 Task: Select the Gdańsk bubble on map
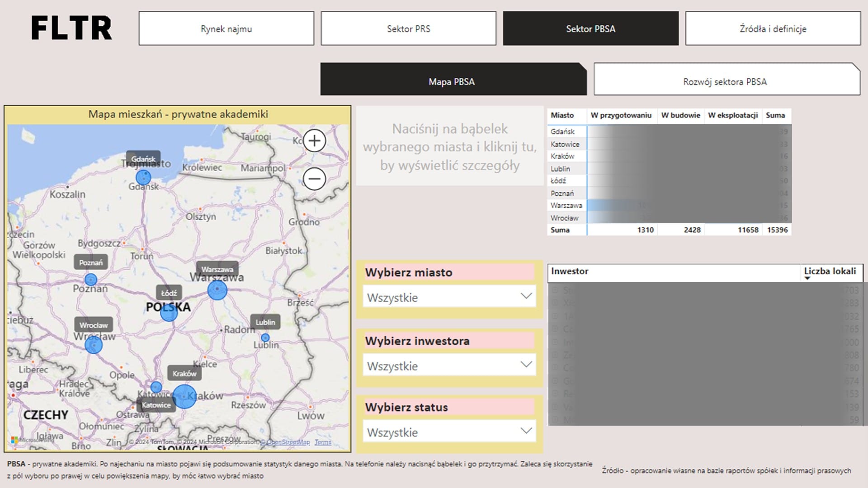143,177
